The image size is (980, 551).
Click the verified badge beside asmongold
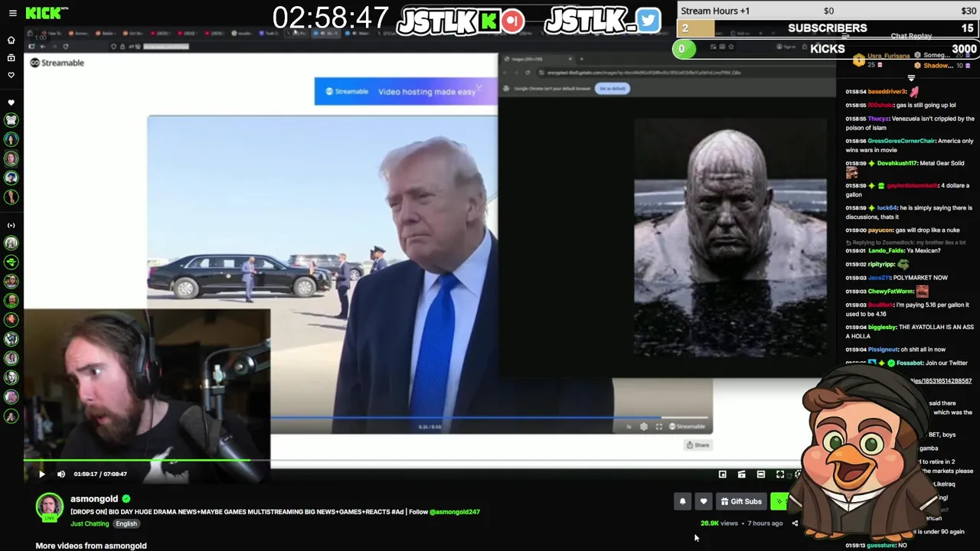click(126, 499)
